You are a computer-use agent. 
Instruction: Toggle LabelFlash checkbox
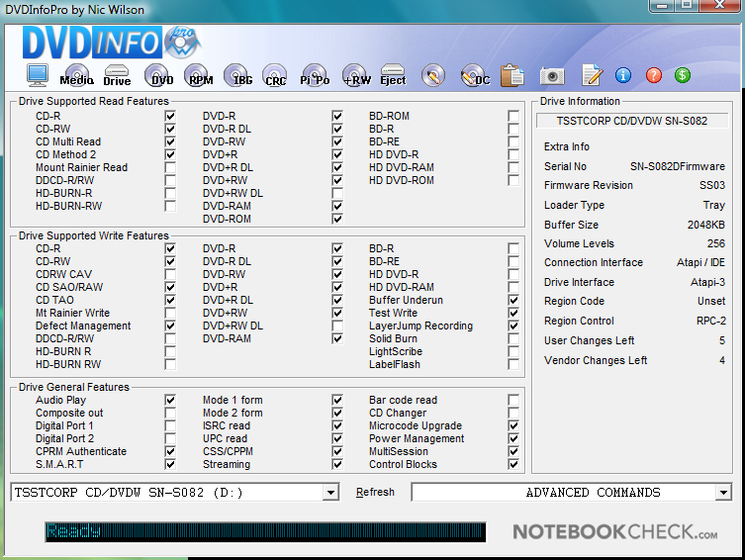pos(513,364)
